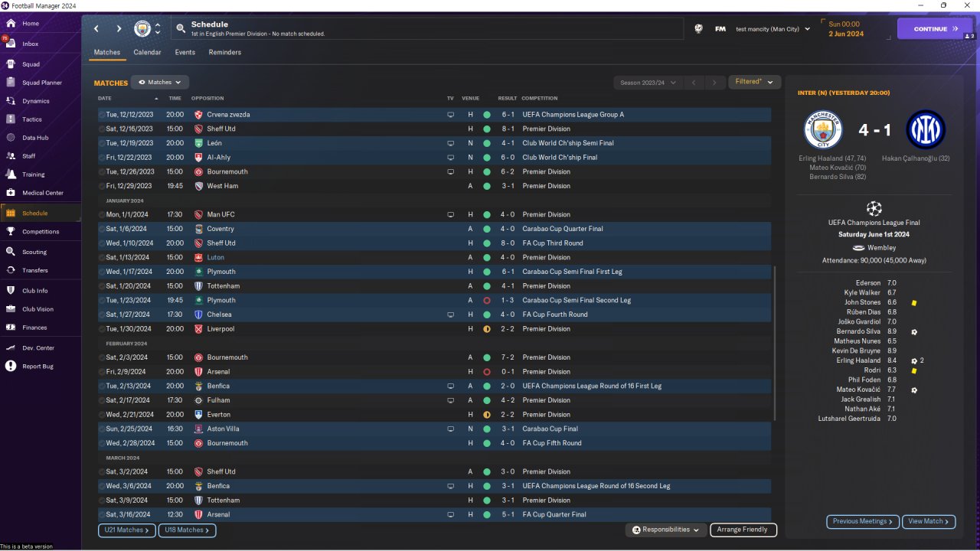Click the Report Bug sidebar item

click(x=38, y=367)
